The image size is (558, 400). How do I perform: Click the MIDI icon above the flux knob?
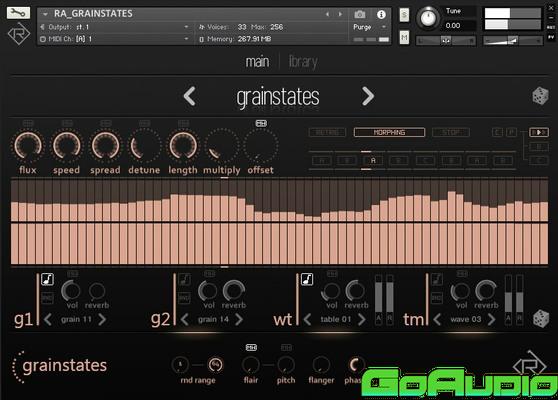point(28,123)
